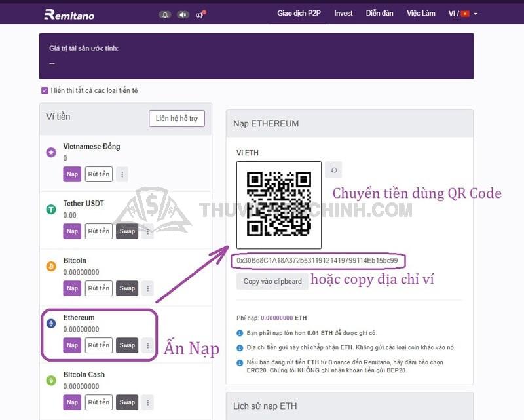524x420 pixels.
Task: Click 'Giá trị tài sản ước tính' label
Action: tap(84, 48)
